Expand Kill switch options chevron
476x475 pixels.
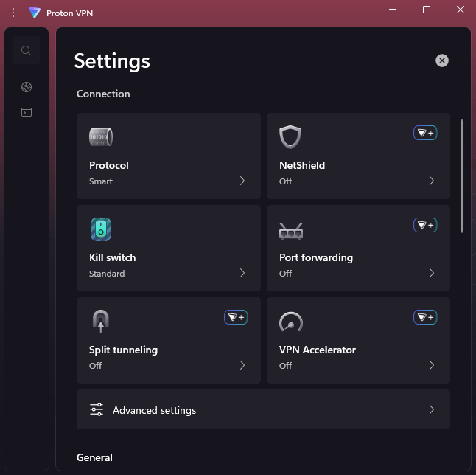(x=242, y=273)
